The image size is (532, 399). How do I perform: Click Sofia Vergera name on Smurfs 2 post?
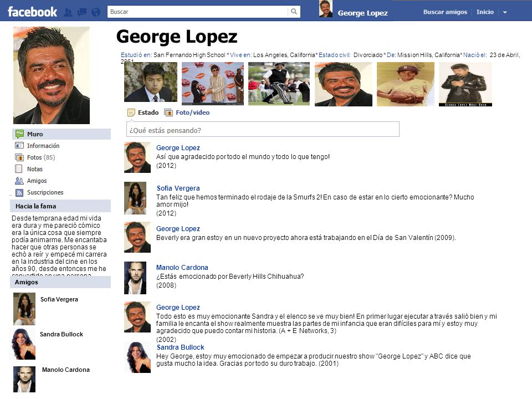coord(178,188)
